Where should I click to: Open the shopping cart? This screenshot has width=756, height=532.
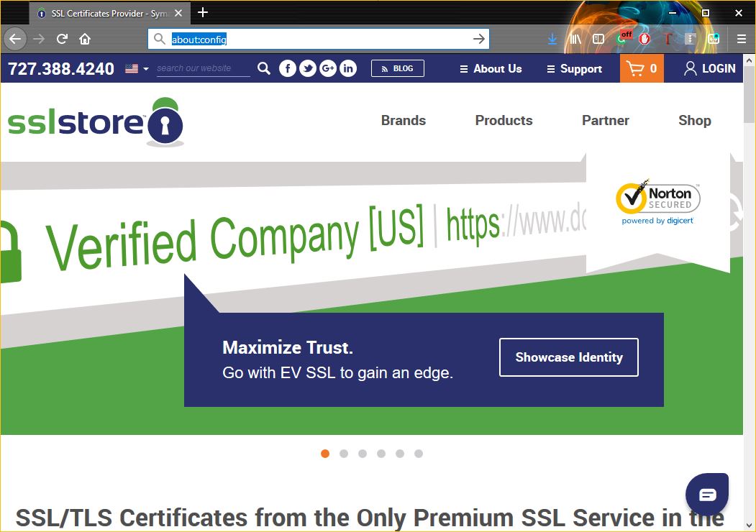(642, 68)
